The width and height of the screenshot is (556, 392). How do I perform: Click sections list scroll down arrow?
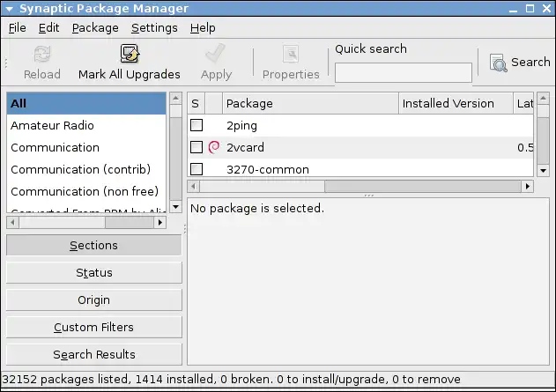175,207
